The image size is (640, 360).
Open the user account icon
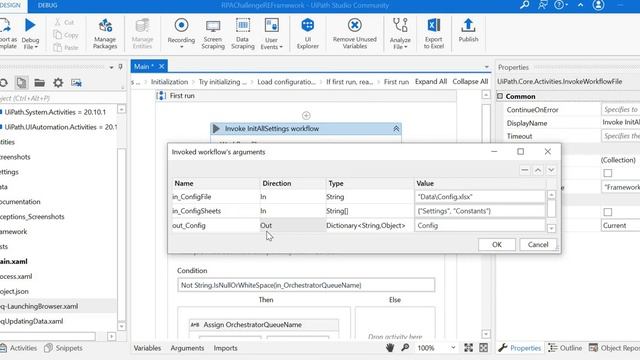tap(598, 5)
